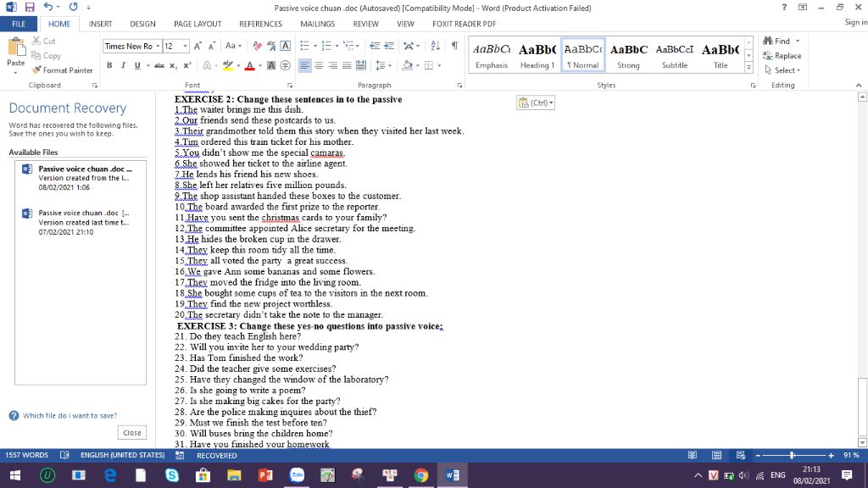The height and width of the screenshot is (488, 868).
Task: Sort the selected paragraphs alphabetically
Action: coord(435,46)
